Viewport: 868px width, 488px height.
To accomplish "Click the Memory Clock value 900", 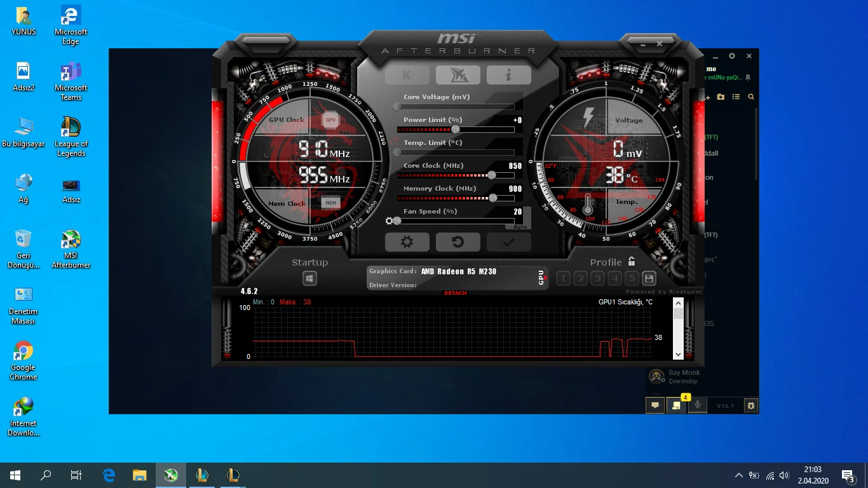I will point(515,189).
